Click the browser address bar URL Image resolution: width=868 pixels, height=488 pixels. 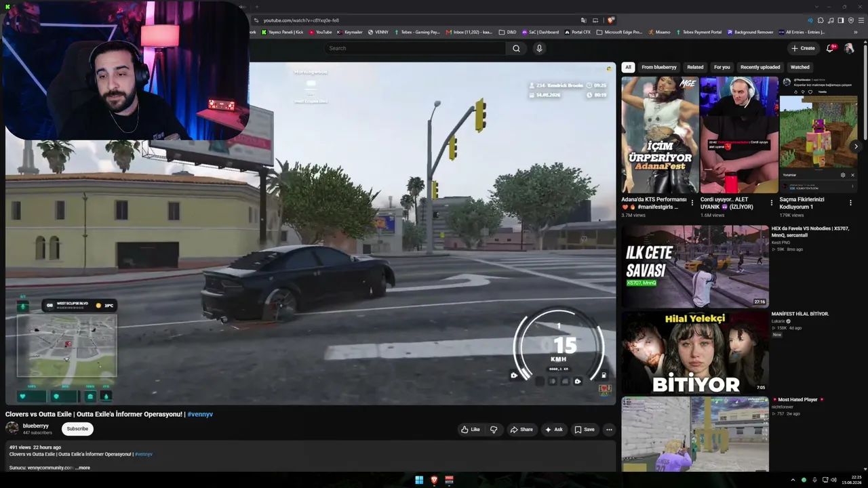[301, 20]
